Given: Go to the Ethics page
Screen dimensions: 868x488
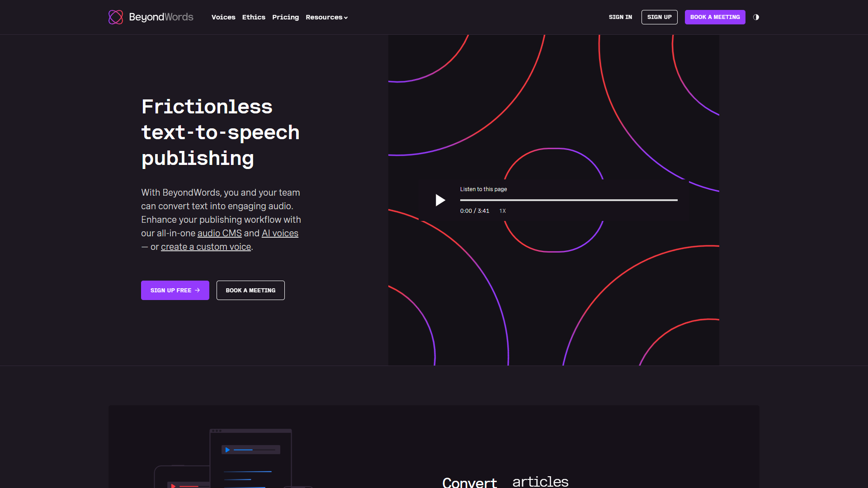Looking at the screenshot, I should pyautogui.click(x=254, y=17).
